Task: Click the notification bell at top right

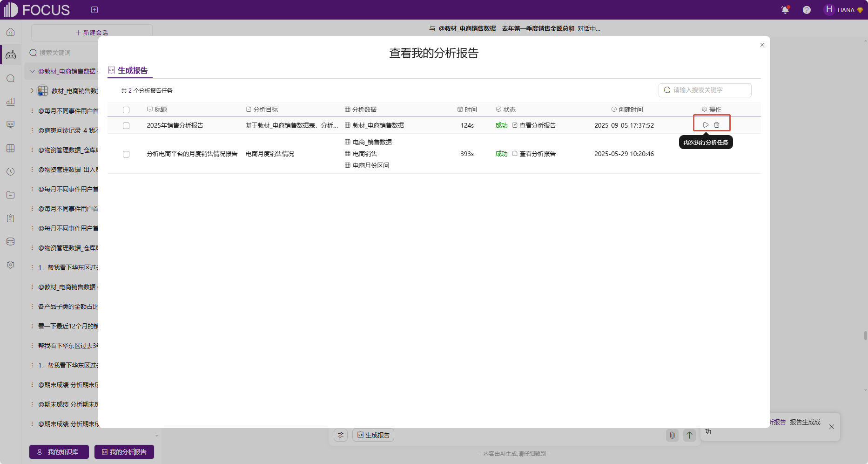Action: [x=785, y=9]
